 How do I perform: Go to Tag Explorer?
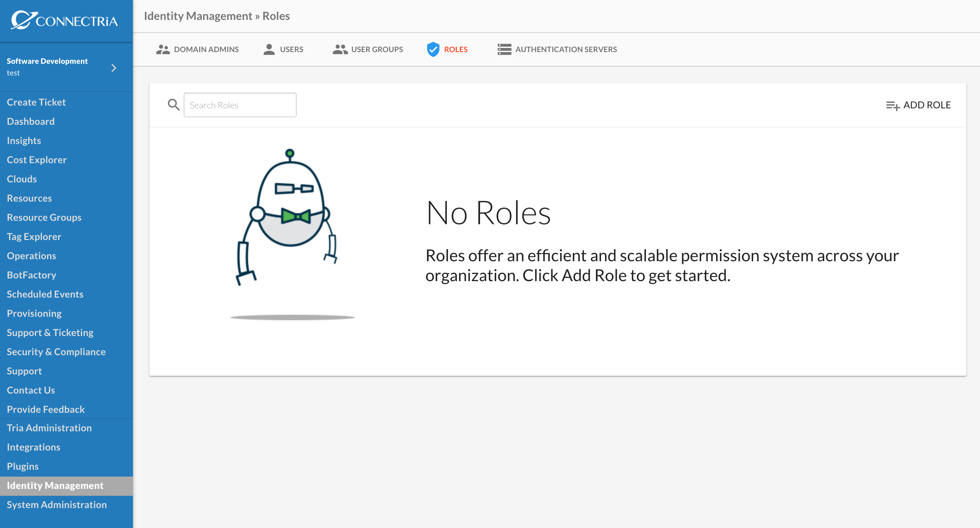tap(34, 237)
